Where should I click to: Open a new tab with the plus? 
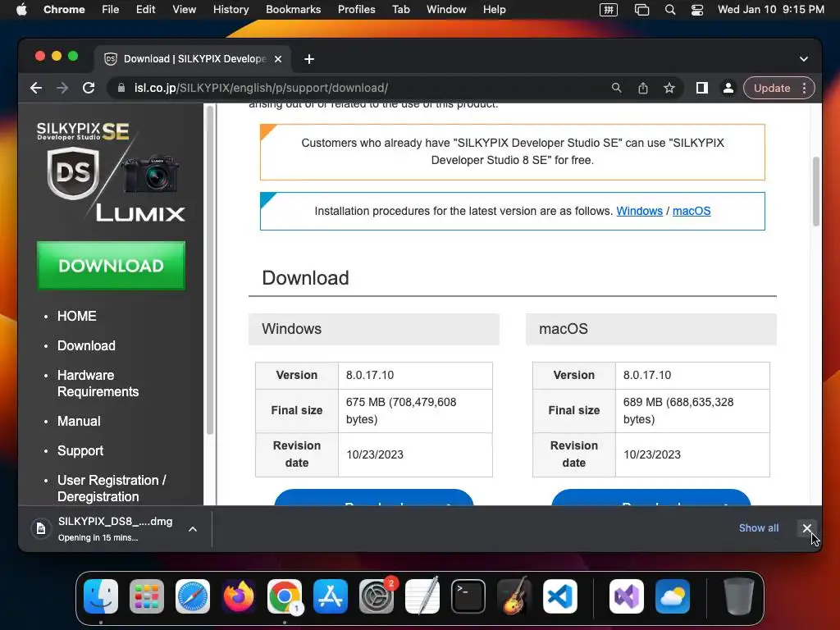(309, 59)
